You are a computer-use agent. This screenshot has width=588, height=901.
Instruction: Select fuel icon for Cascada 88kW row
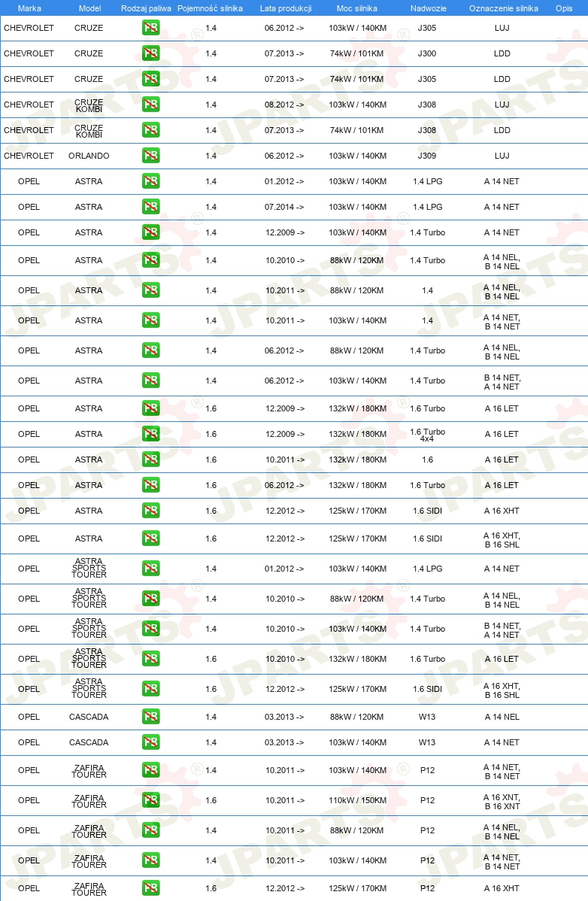click(x=151, y=717)
